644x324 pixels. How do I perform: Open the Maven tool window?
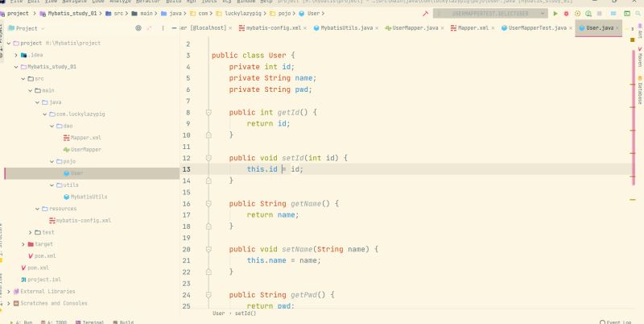(640, 56)
